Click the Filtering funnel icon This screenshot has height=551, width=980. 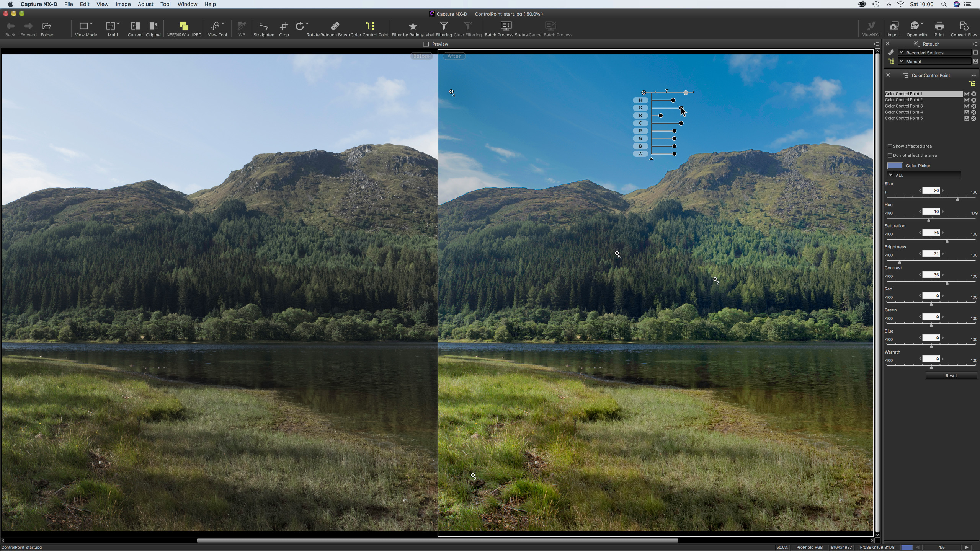(444, 26)
